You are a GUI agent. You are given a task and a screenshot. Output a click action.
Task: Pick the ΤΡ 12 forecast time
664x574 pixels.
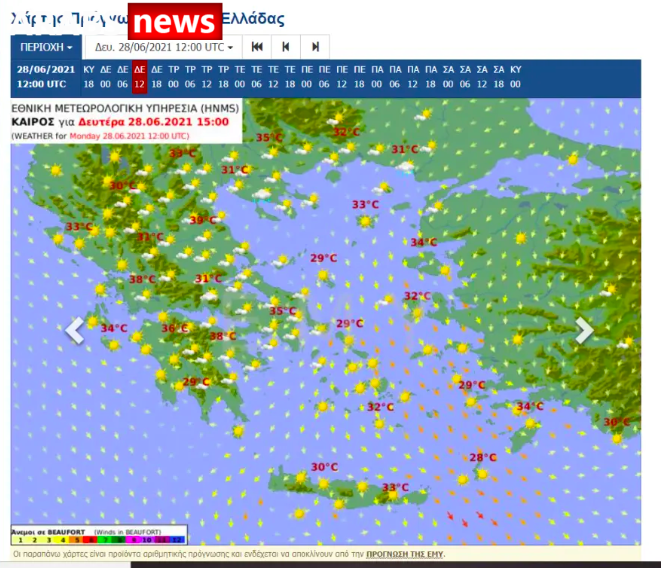[207, 77]
